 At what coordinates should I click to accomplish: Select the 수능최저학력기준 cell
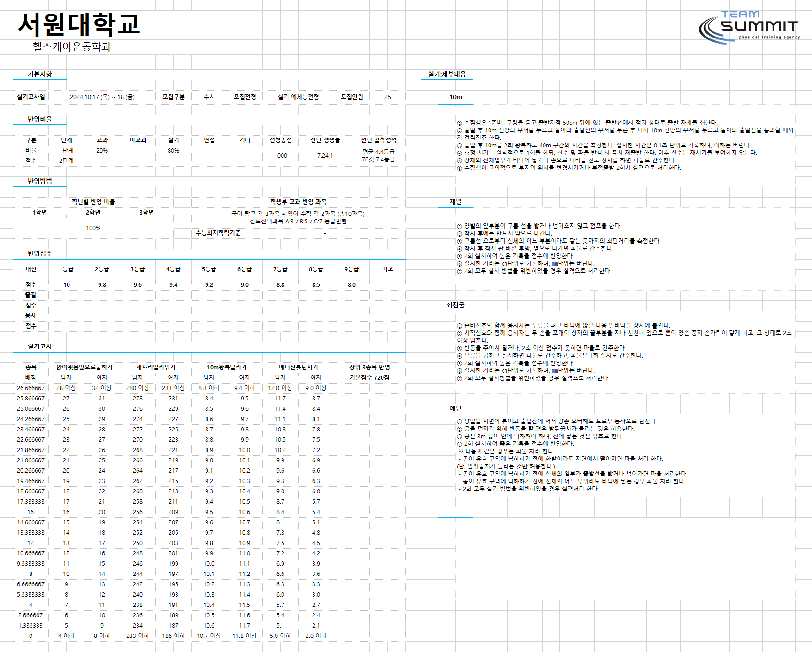tap(218, 233)
